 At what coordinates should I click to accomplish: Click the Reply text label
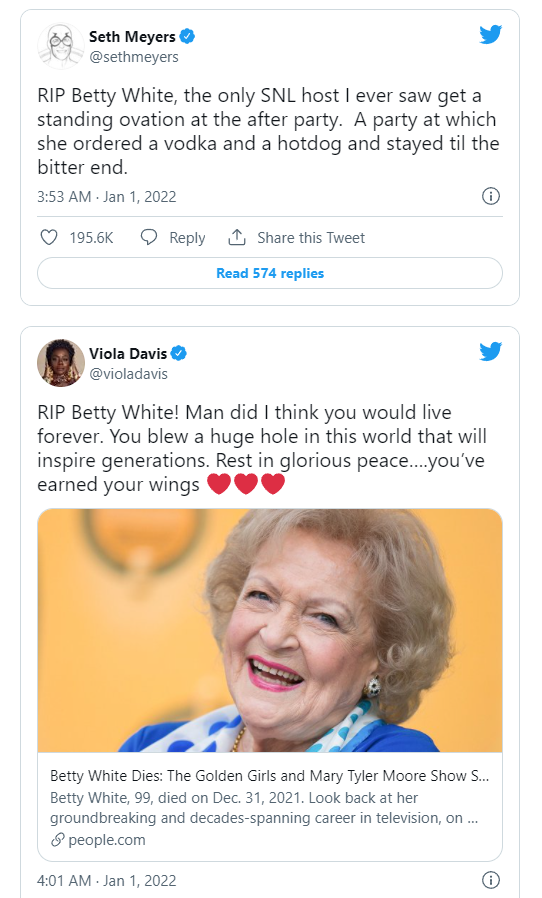tap(187, 238)
